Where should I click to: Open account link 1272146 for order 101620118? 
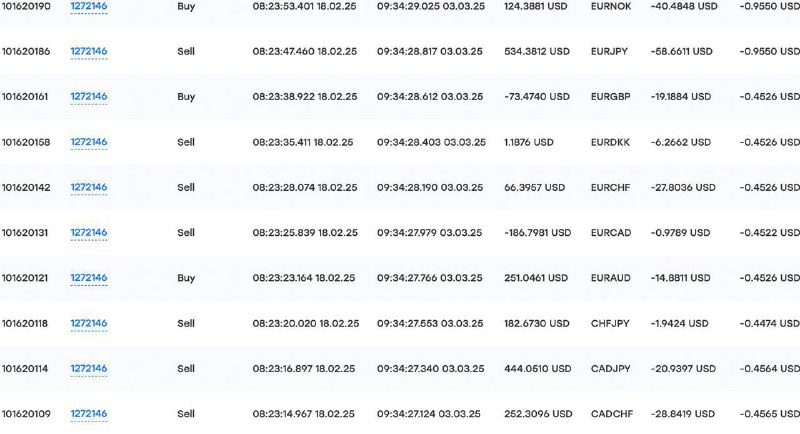click(89, 323)
